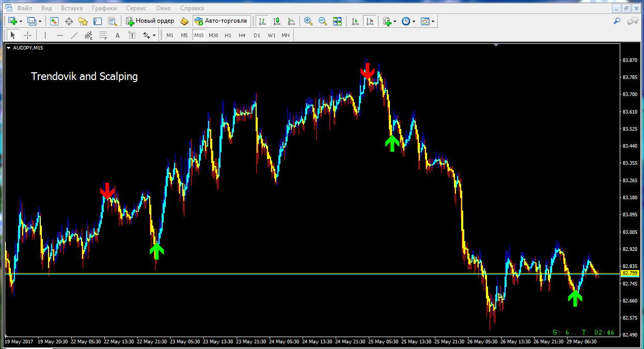The image size is (644, 349).
Task: Open the Fibonacci retracement tool
Action: point(103,35)
